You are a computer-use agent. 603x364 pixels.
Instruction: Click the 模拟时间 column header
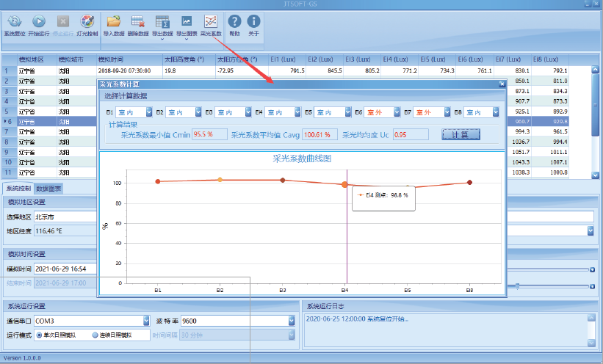point(130,59)
